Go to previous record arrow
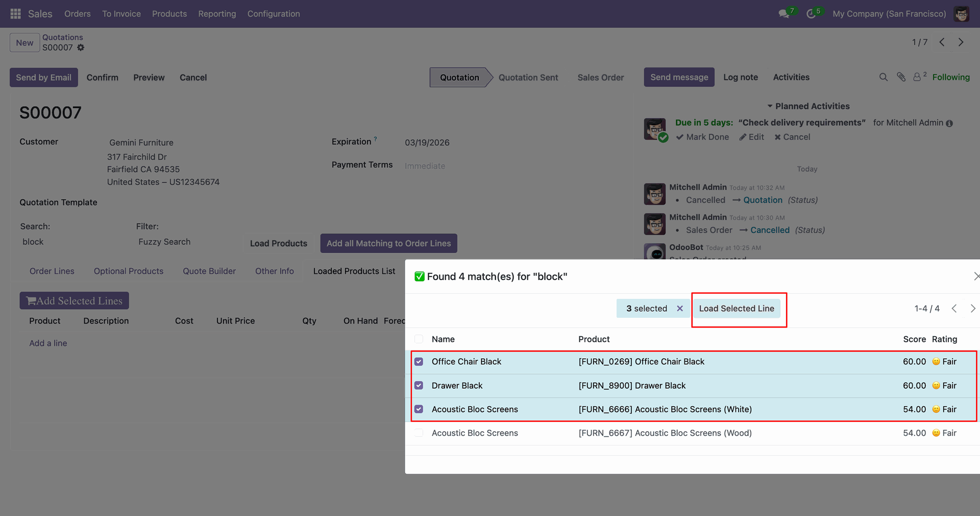 click(x=942, y=42)
